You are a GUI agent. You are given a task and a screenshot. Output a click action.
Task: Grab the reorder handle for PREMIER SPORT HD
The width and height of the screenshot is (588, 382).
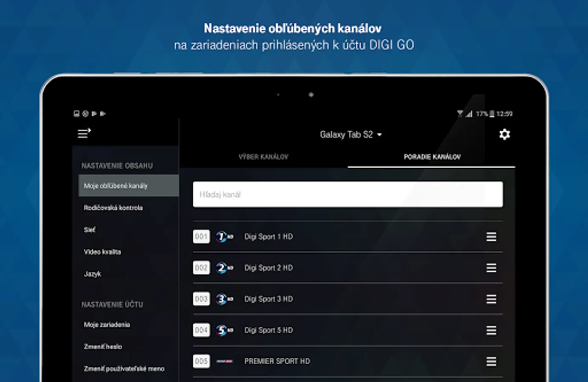pyautogui.click(x=491, y=361)
